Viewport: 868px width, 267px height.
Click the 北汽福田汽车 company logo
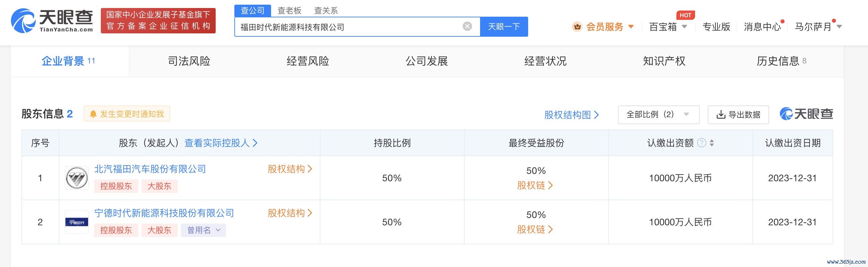(77, 178)
